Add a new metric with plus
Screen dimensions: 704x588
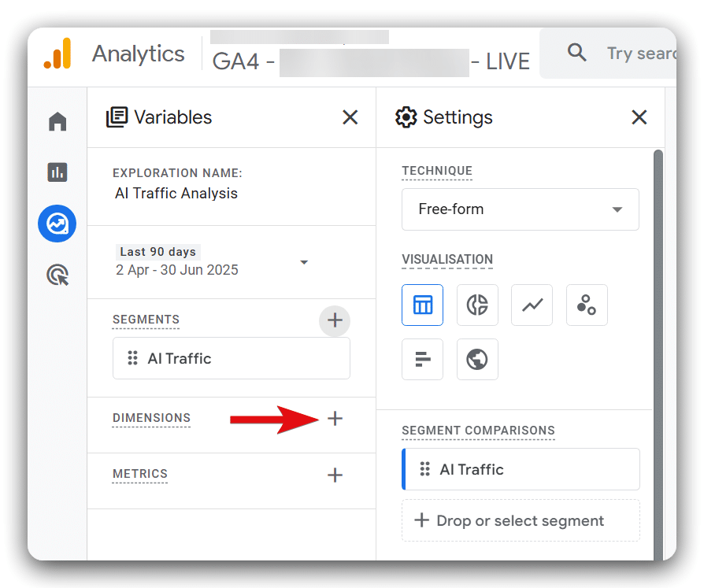335,475
